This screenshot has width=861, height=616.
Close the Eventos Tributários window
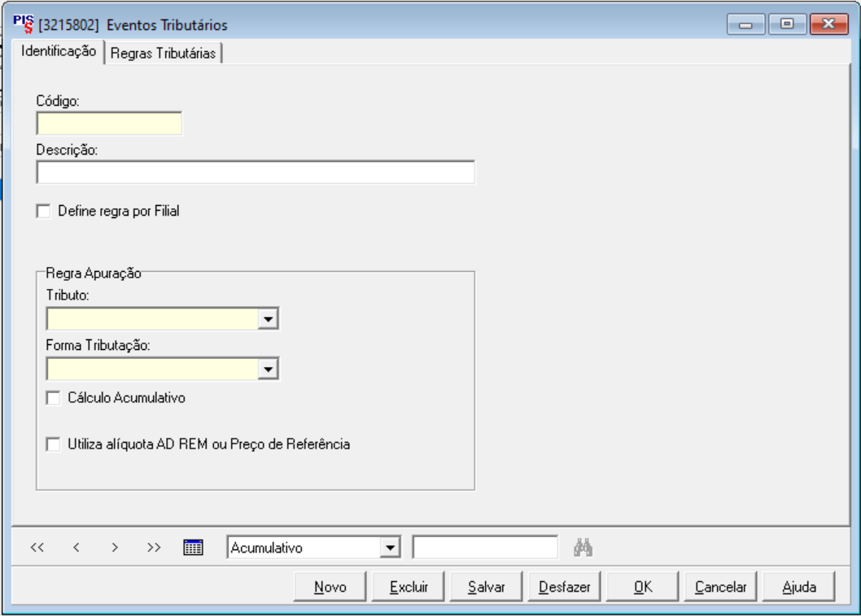[828, 24]
